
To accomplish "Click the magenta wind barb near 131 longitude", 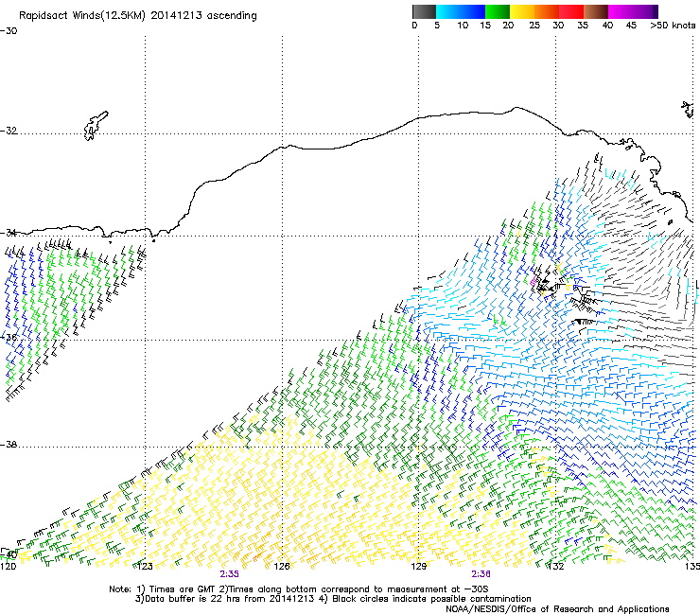I will (533, 280).
